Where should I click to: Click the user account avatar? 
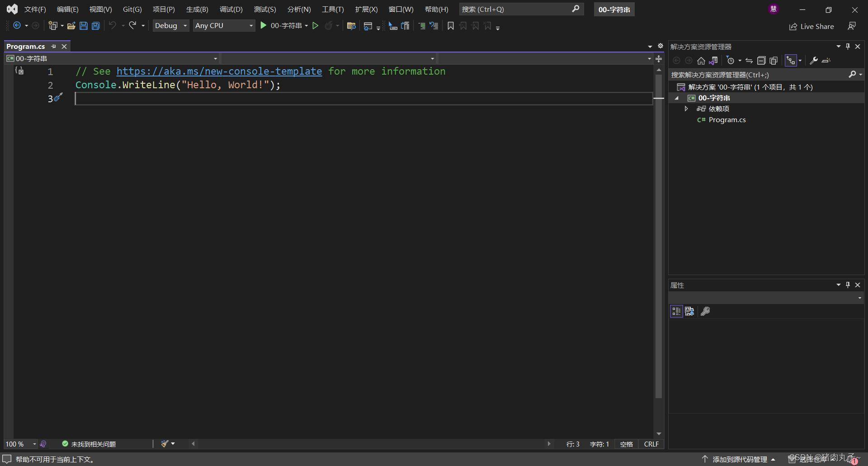click(x=774, y=9)
